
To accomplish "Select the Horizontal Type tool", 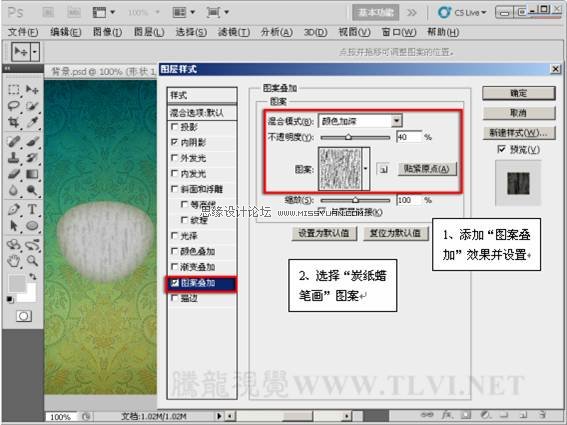I will [32, 209].
